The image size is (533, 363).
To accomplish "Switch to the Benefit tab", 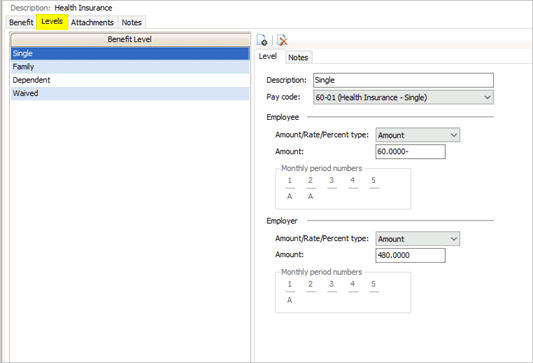I will click(x=21, y=22).
